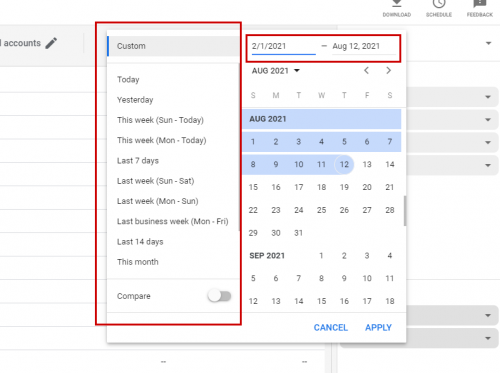Pick August 31 in the calendar

pos(299,233)
